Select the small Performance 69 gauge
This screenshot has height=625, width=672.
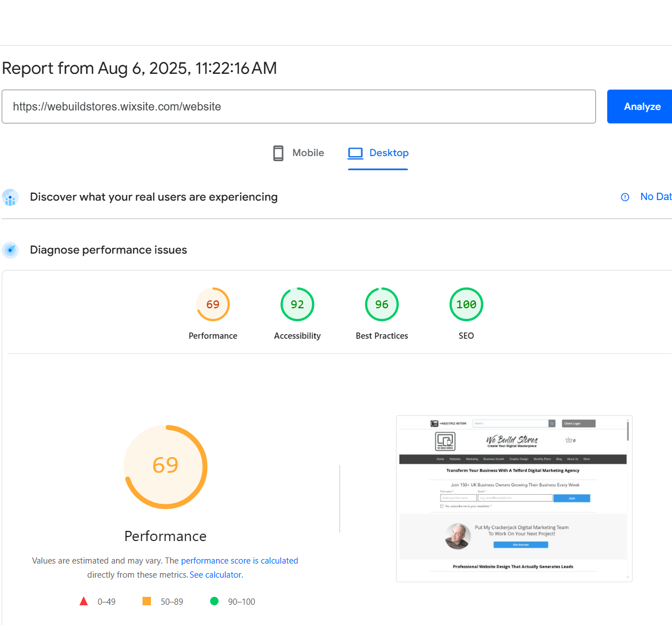(x=213, y=305)
